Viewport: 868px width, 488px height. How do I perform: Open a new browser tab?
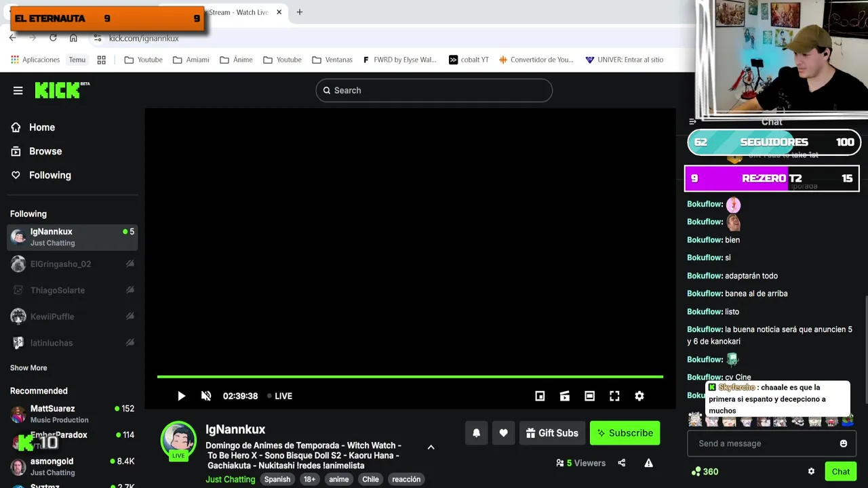(x=299, y=12)
